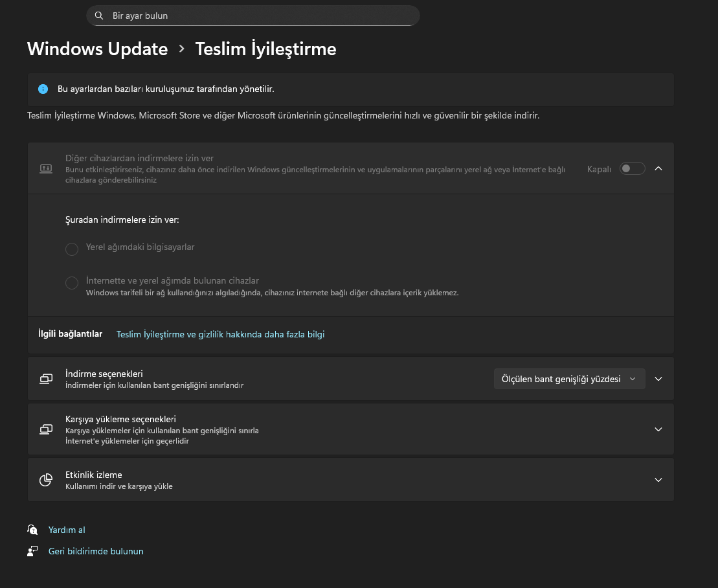Click the Yardım al help icon

point(32,530)
